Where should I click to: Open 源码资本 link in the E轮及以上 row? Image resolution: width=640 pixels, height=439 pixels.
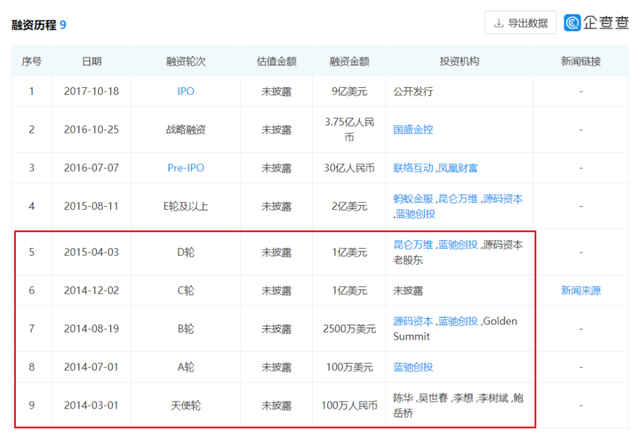[x=502, y=199]
